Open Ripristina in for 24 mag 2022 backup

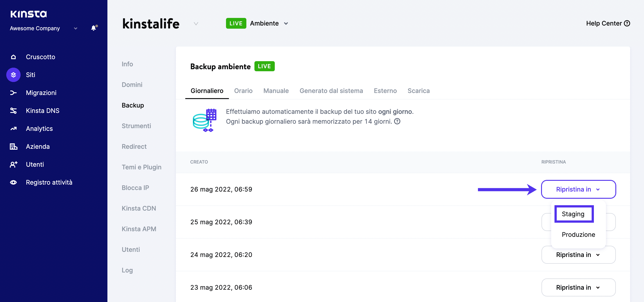(x=578, y=255)
